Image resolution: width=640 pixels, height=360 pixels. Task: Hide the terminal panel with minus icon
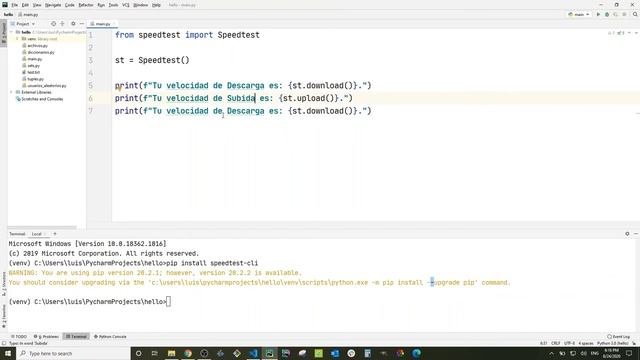tap(636, 234)
